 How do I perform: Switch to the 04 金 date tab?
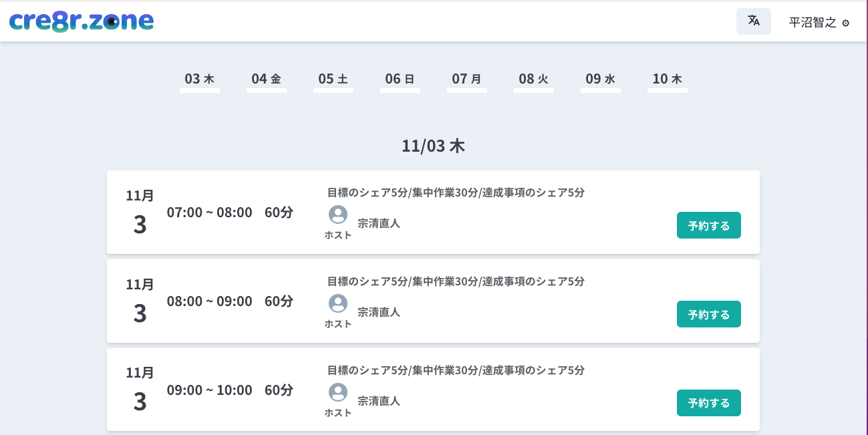coord(266,79)
